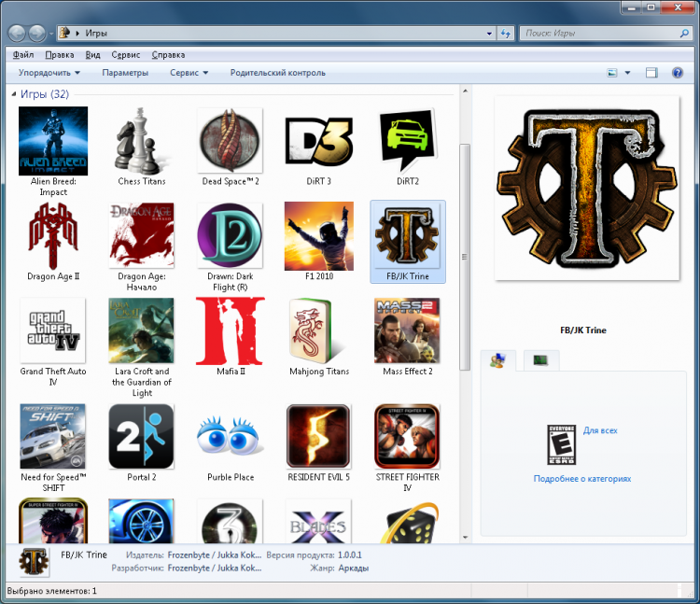This screenshot has height=604, width=700.
Task: Click Родительский контроль button
Action: (278, 73)
